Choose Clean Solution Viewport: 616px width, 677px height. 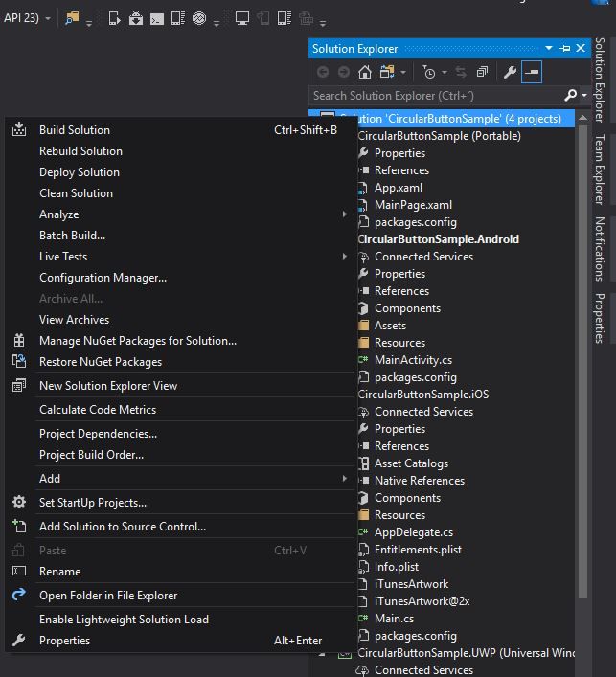pos(180,193)
